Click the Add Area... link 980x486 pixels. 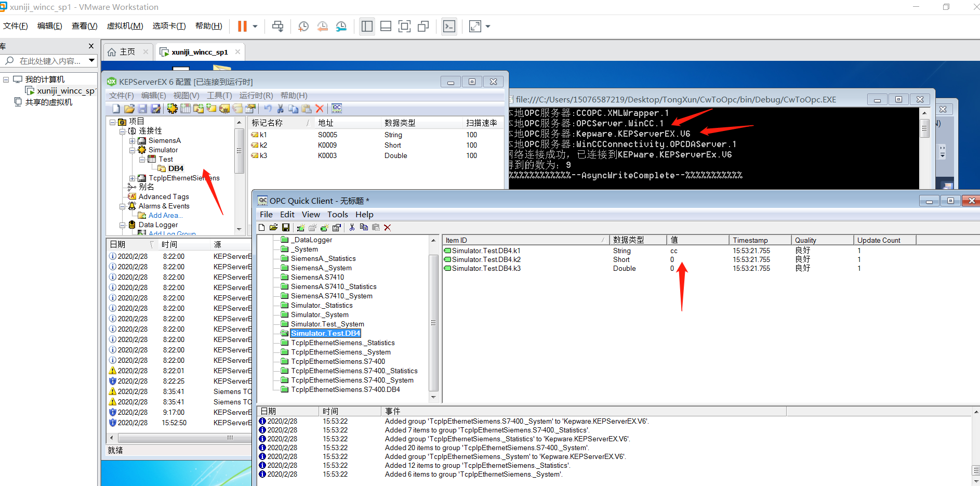165,215
